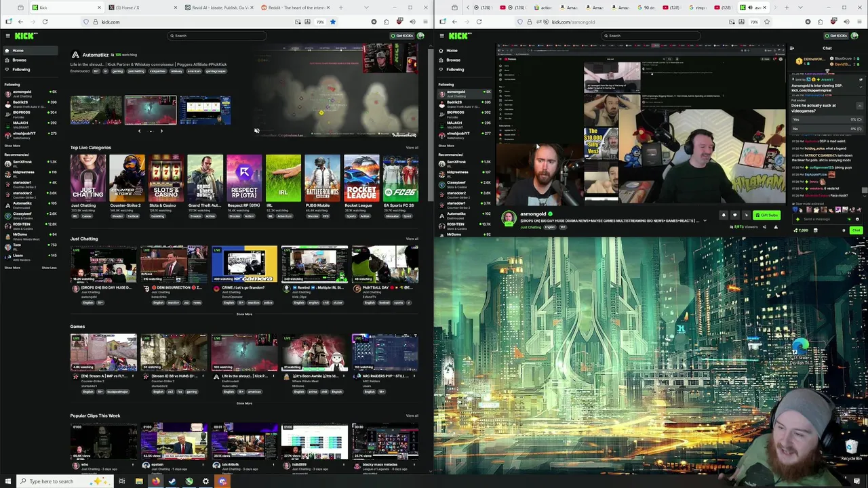Open View all for Popular Clips This Week
Viewport: 868px width, 488px height.
pyautogui.click(x=412, y=415)
